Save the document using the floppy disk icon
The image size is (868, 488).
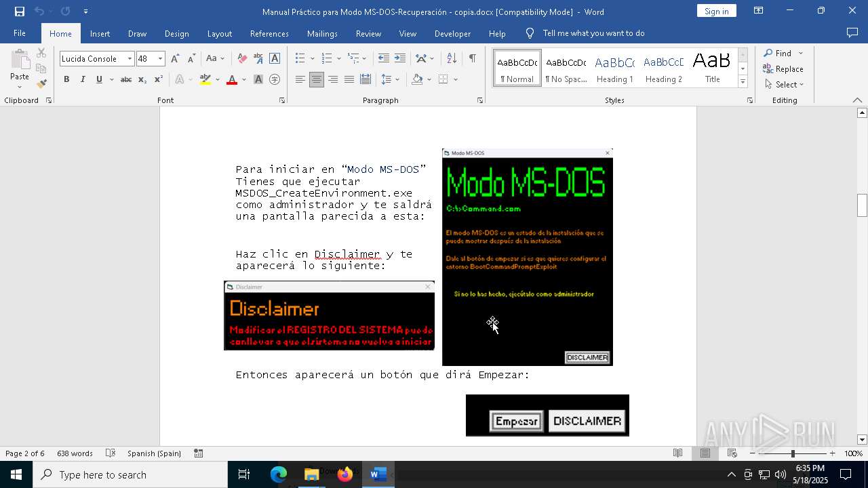[x=20, y=12]
